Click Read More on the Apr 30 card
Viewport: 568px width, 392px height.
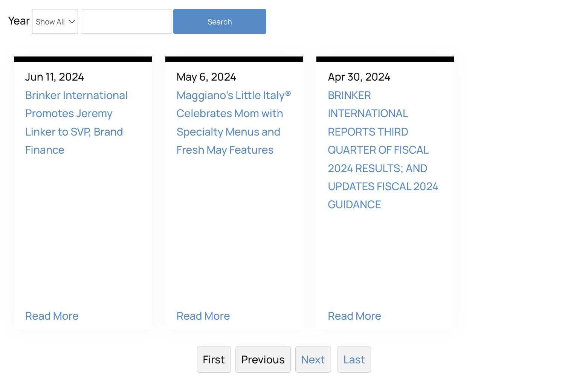point(354,316)
